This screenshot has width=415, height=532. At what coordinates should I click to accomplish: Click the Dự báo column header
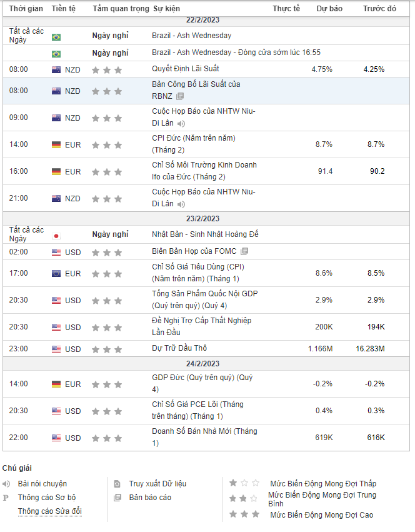click(329, 9)
